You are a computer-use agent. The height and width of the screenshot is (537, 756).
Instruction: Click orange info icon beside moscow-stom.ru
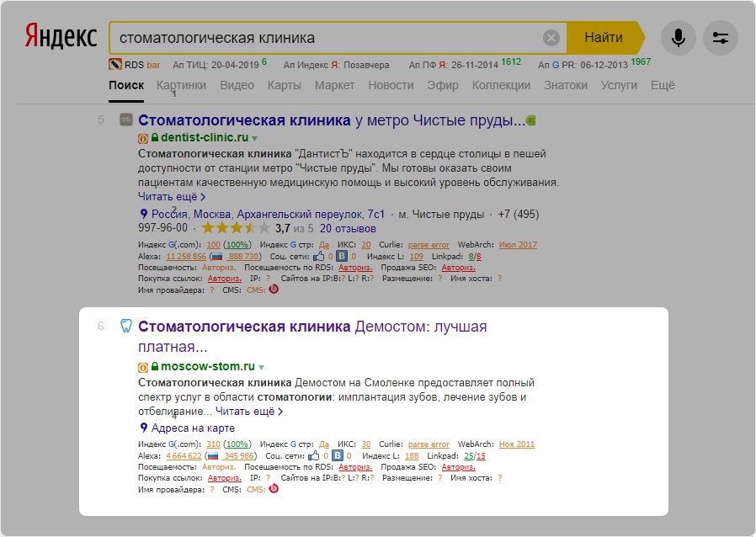[x=143, y=368]
